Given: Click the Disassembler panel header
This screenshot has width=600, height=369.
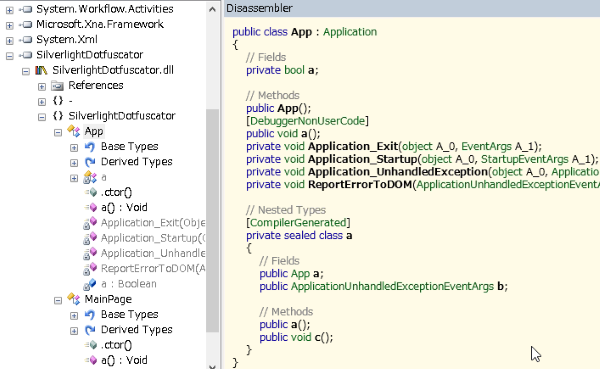Looking at the screenshot, I should (x=412, y=8).
